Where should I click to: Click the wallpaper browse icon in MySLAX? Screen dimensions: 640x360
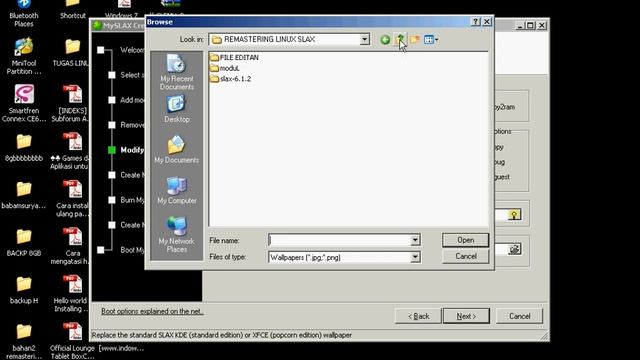(514, 249)
